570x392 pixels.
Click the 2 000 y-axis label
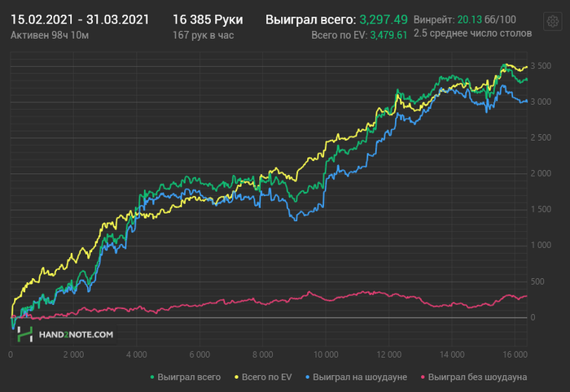pyautogui.click(x=541, y=173)
